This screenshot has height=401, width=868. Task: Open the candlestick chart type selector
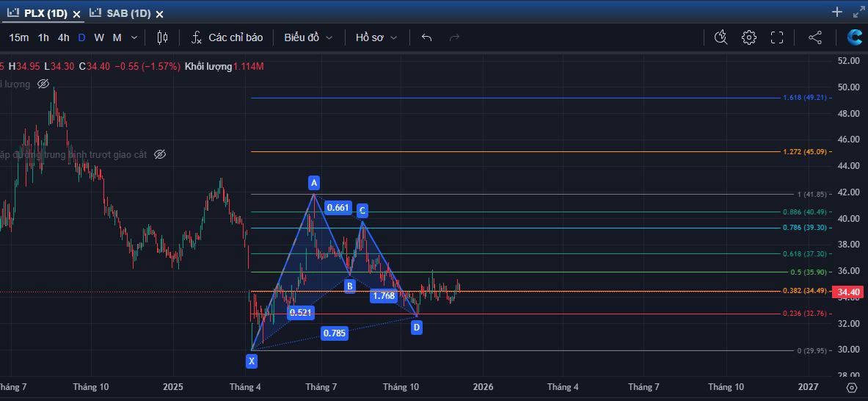[x=162, y=37]
